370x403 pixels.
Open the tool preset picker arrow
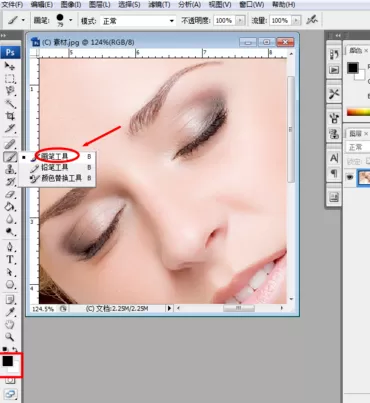tap(23, 20)
